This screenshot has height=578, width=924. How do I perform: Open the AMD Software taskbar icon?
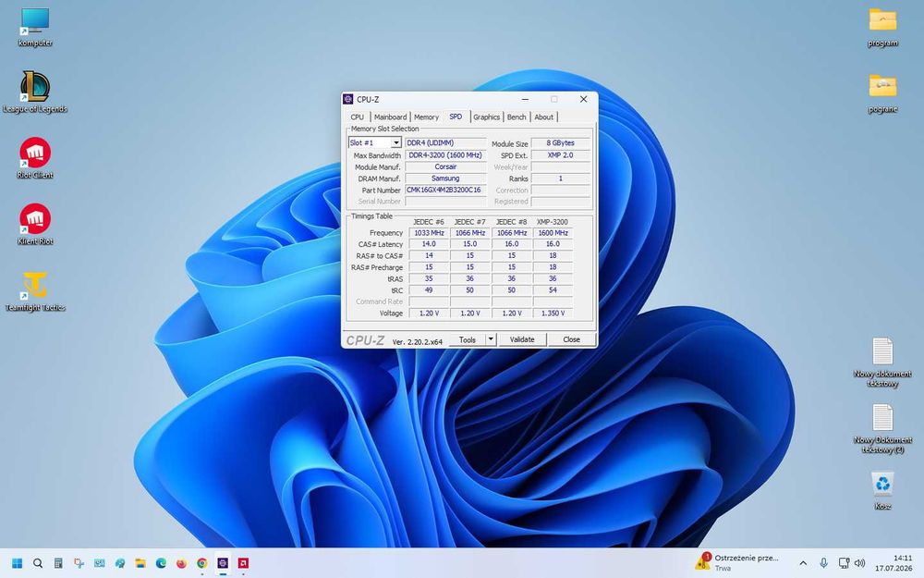(x=243, y=563)
